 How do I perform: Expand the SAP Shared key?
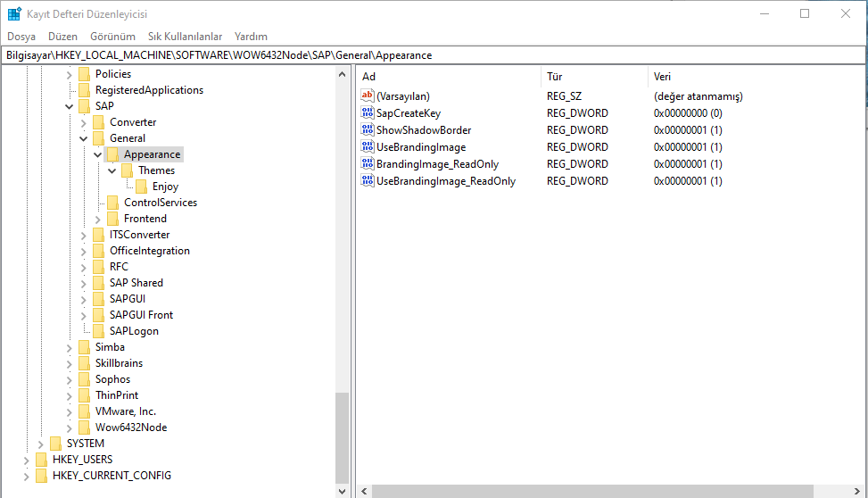84,284
